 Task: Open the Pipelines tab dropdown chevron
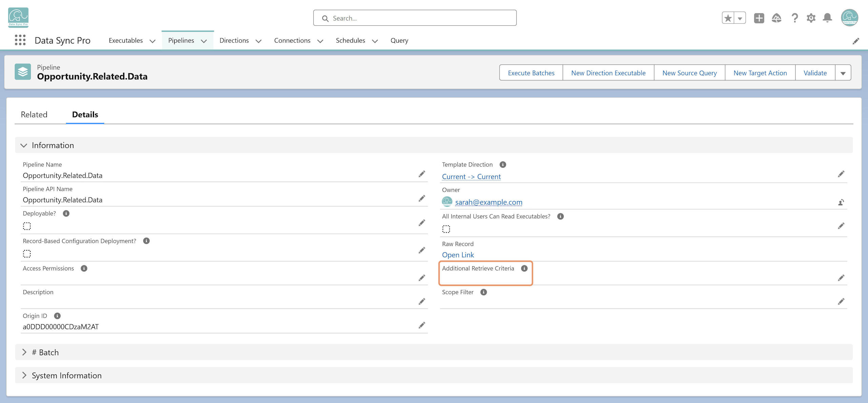click(x=204, y=41)
